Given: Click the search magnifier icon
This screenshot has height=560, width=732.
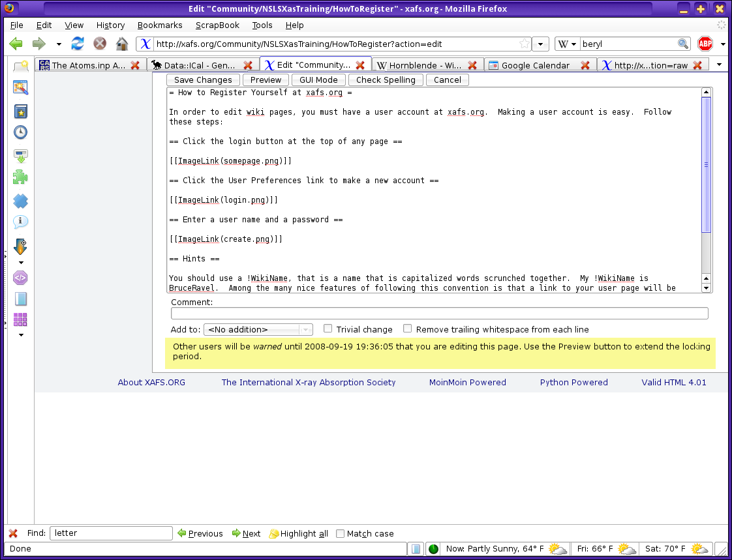Looking at the screenshot, I should click(x=683, y=44).
